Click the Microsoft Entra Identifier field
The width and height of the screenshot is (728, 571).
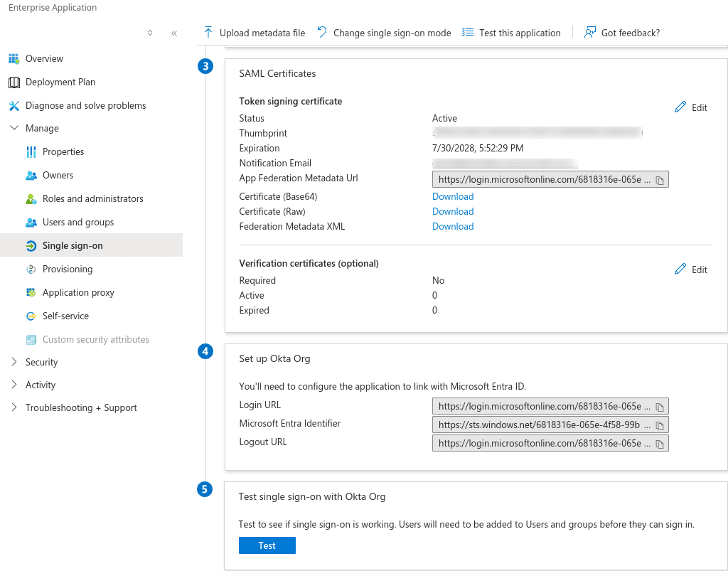[x=550, y=425]
